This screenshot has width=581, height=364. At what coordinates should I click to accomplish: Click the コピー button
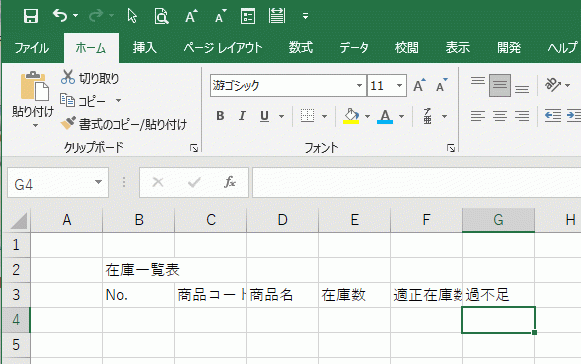click(83, 101)
